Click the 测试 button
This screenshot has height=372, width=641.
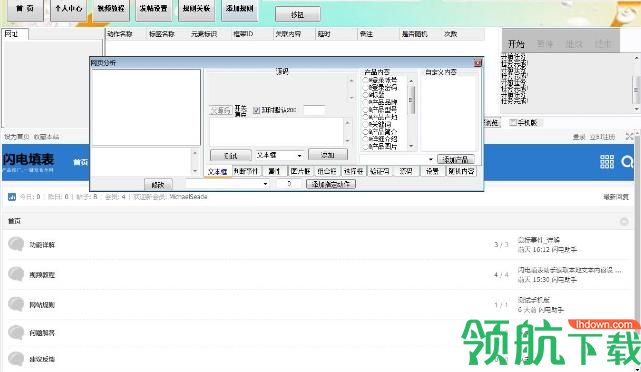231,156
